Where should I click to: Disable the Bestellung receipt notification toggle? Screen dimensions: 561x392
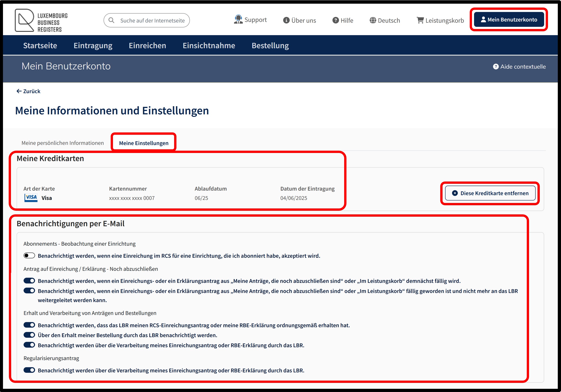coord(29,335)
